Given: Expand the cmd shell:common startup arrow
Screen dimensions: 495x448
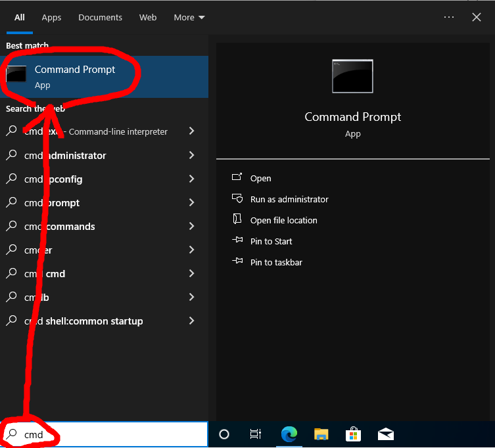Looking at the screenshot, I should pos(191,321).
